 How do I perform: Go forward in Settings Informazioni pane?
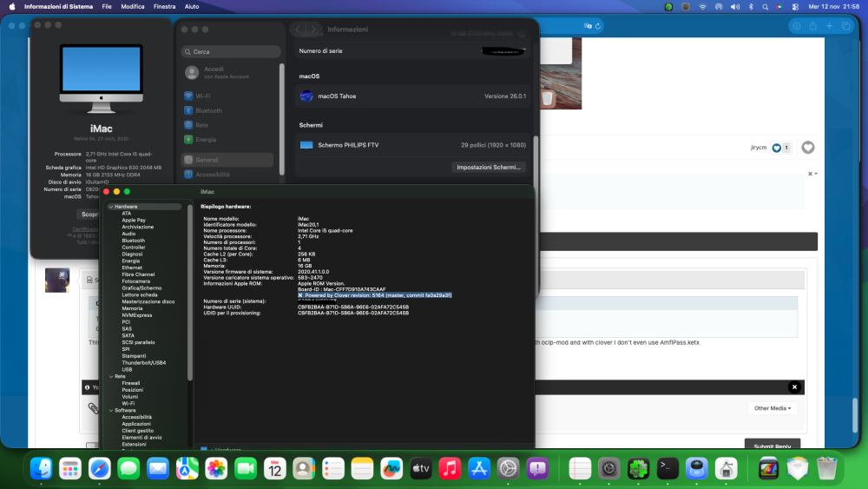tap(313, 30)
